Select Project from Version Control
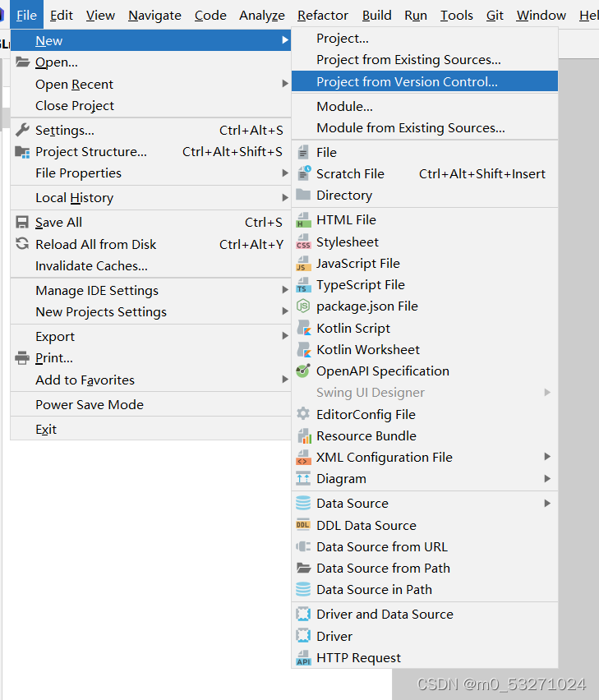The height and width of the screenshot is (700, 599). [x=425, y=81]
